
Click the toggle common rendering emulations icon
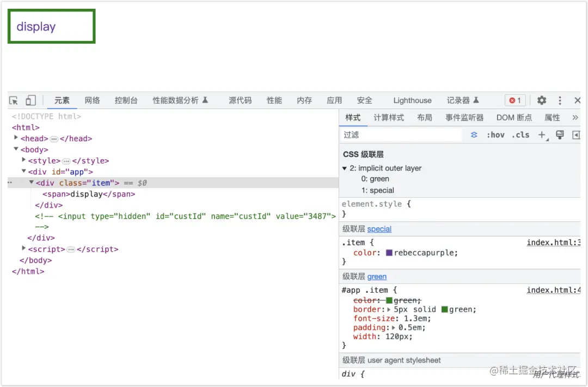560,135
